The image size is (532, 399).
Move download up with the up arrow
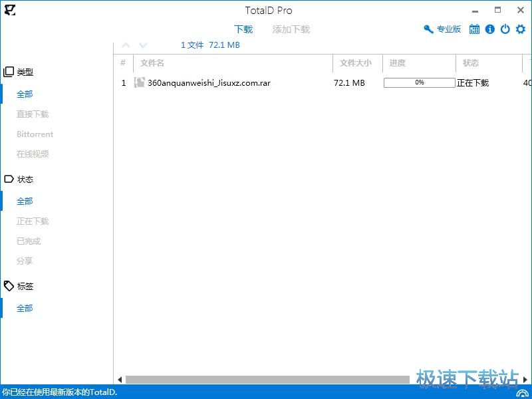pyautogui.click(x=126, y=45)
